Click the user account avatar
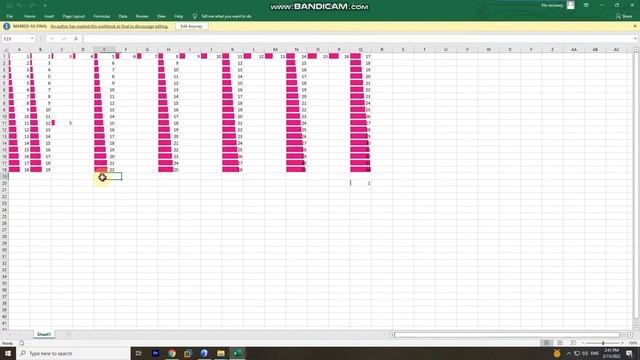 click(x=571, y=5)
